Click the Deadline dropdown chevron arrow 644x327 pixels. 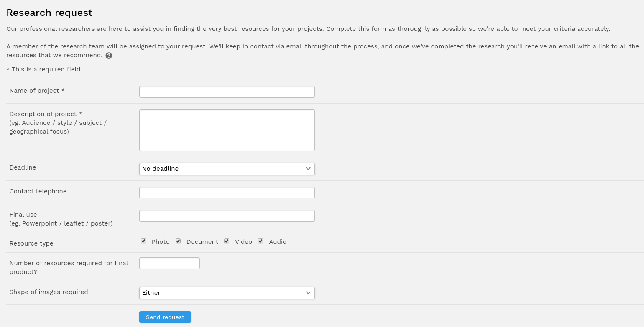(x=308, y=169)
